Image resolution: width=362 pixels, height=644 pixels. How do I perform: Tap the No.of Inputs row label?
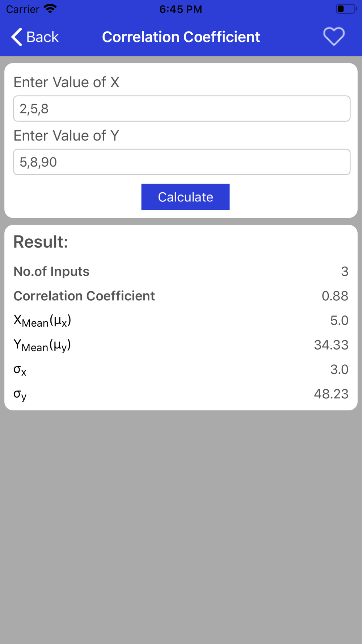pos(51,271)
